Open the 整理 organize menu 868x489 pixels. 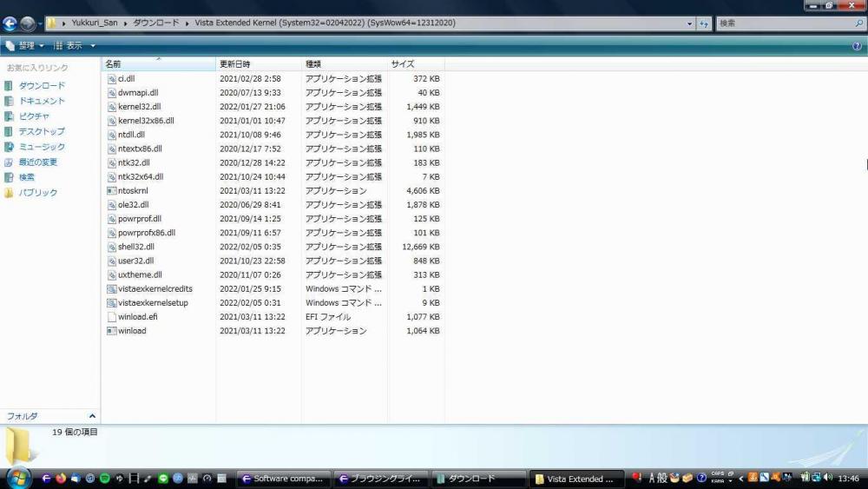[25, 45]
